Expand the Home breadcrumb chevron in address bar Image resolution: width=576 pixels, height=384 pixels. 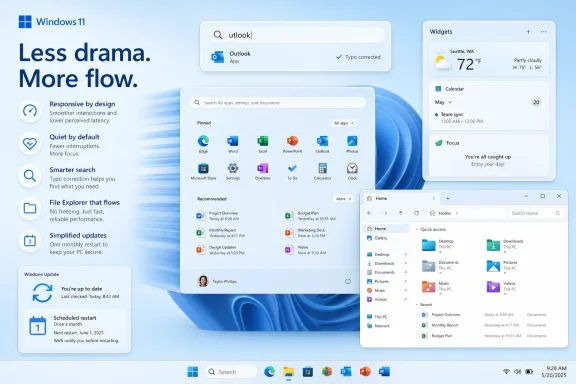point(457,213)
